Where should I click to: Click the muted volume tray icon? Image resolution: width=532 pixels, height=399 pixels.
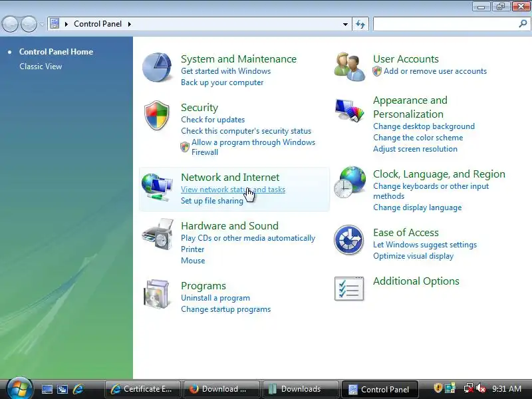(480, 388)
